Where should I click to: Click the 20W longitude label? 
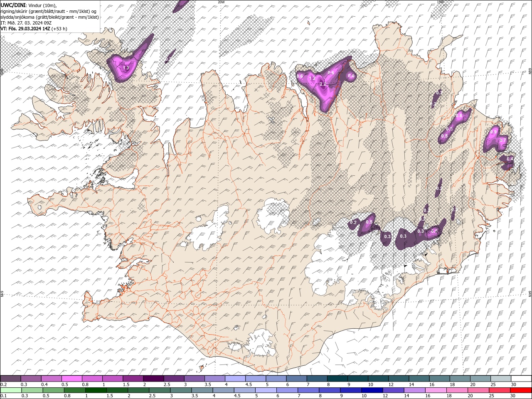(x=221, y=2)
